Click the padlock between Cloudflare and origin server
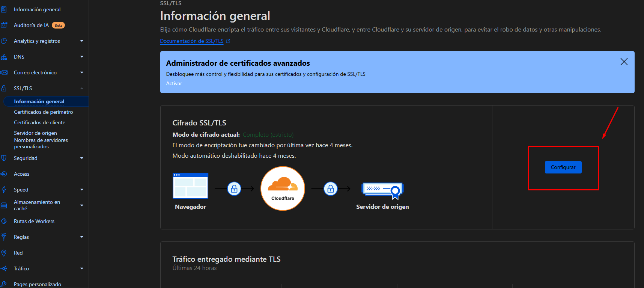 [331, 188]
